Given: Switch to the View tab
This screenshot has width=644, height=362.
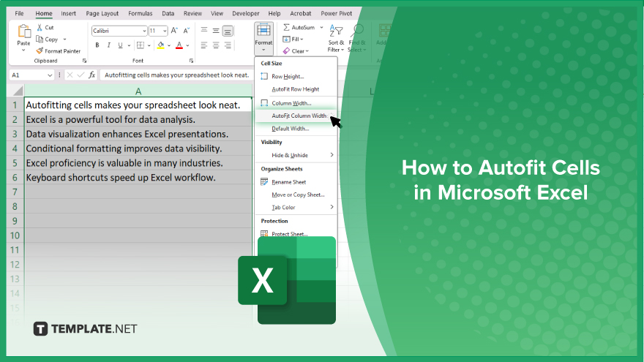Looking at the screenshot, I should pyautogui.click(x=217, y=13).
